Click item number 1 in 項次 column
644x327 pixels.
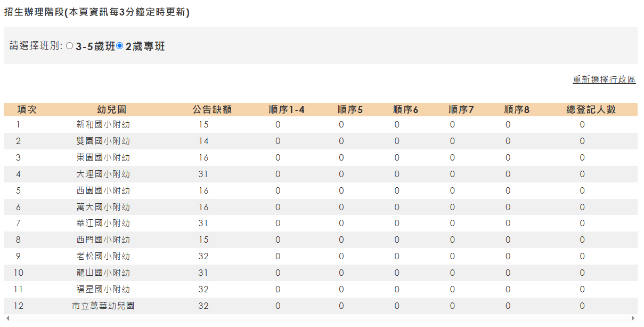pyautogui.click(x=18, y=124)
